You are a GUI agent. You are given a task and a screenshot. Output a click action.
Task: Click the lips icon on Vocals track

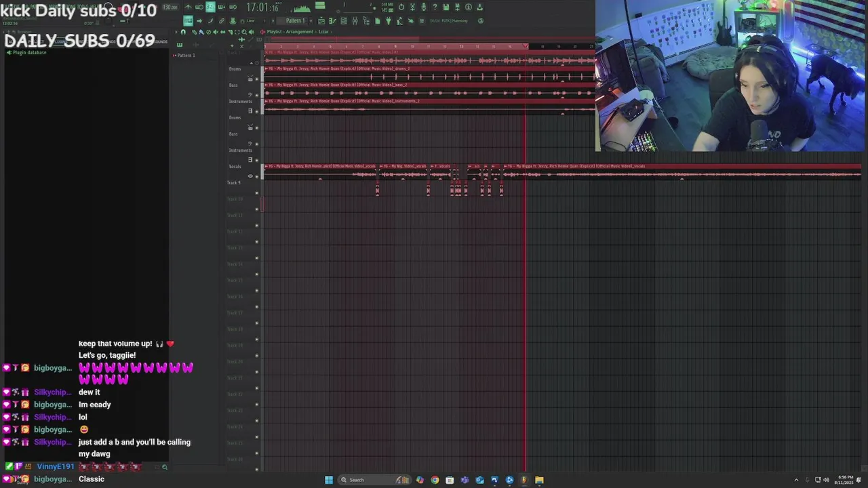point(250,176)
